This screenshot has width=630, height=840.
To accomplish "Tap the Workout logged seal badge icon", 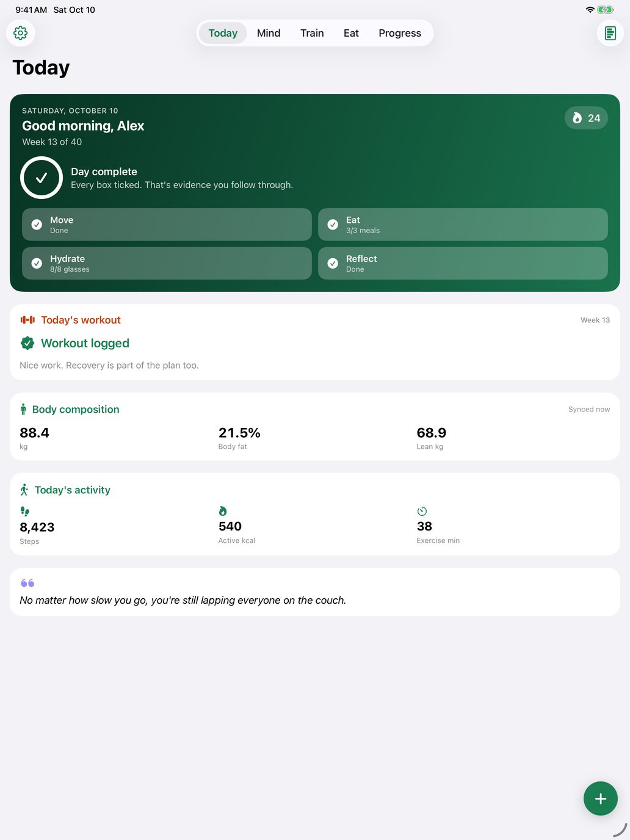I will (27, 343).
